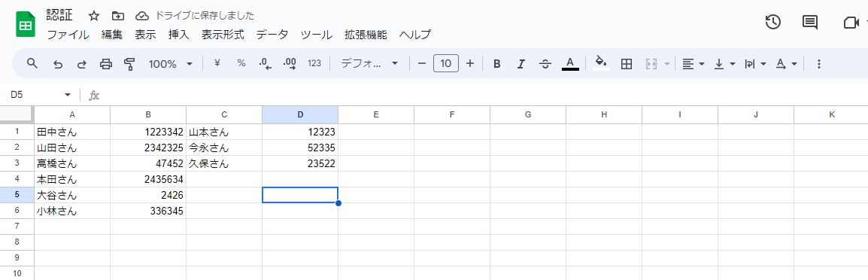868x280 pixels.
Task: Select cell with 2435634
Action: pos(148,180)
